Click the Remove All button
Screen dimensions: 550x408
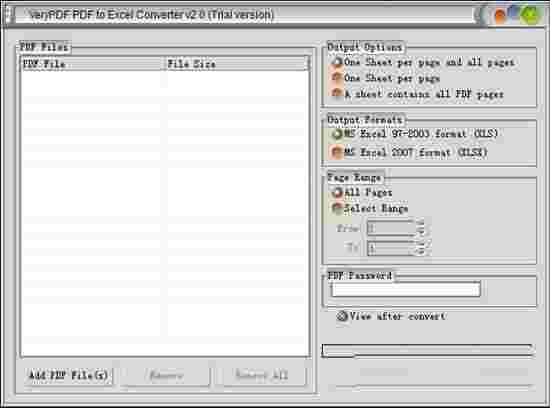(x=262, y=375)
